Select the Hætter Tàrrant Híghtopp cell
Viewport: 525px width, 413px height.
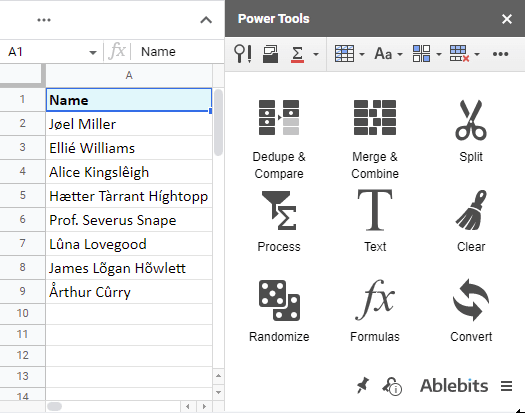[x=129, y=196]
